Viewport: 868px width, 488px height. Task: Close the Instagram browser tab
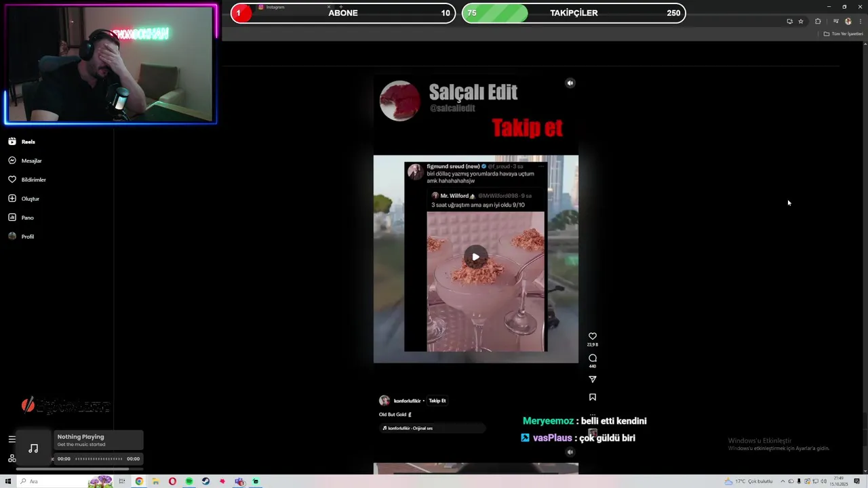pos(329,7)
